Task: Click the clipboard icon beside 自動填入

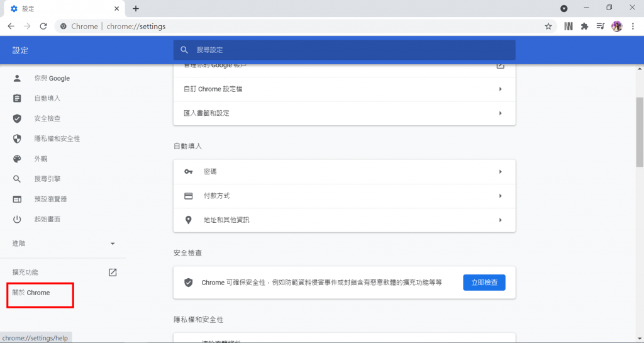Action: 17,98
